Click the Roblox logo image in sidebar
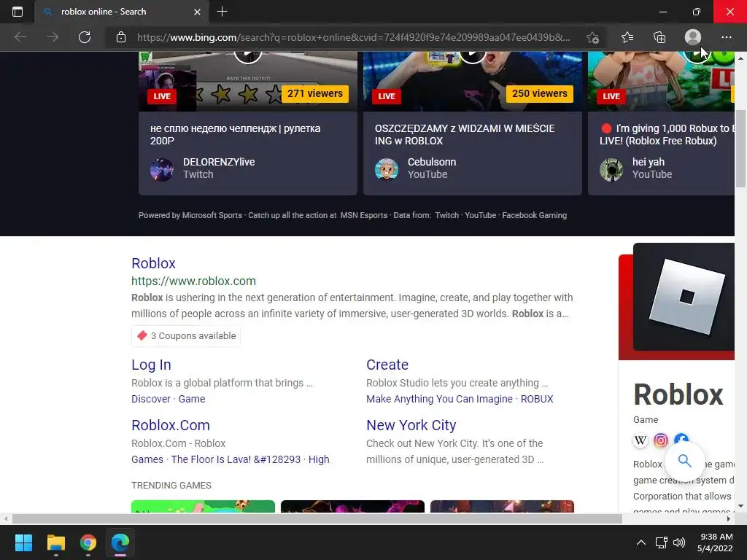 684,297
